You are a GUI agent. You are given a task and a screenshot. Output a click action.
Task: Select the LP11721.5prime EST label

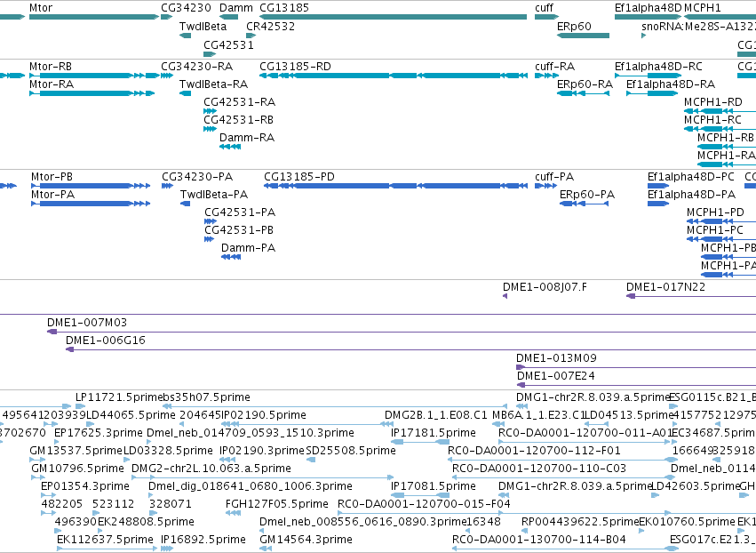(x=119, y=397)
